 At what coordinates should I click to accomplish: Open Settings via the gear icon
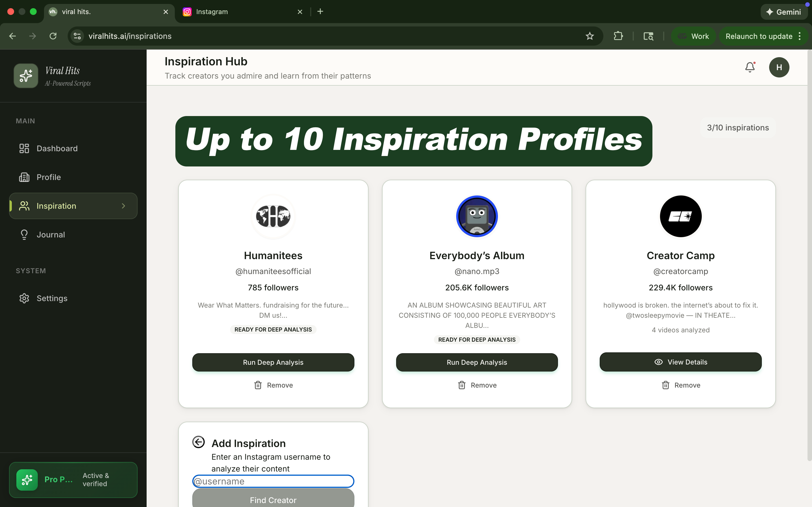coord(24,298)
